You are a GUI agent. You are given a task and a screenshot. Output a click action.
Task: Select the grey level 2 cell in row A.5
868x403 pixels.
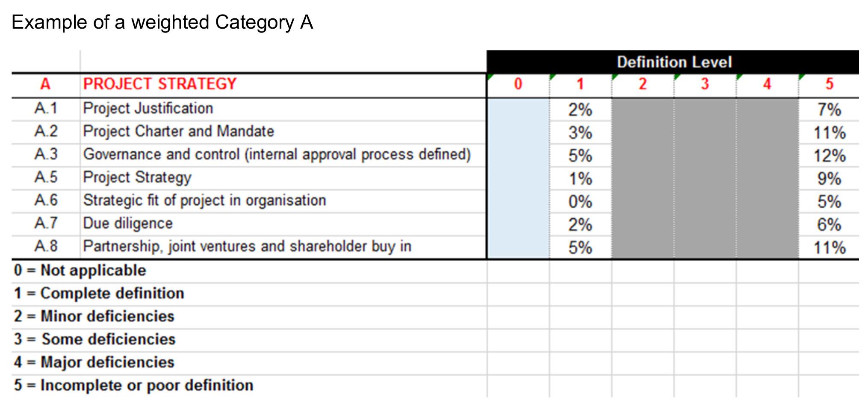[x=643, y=179]
